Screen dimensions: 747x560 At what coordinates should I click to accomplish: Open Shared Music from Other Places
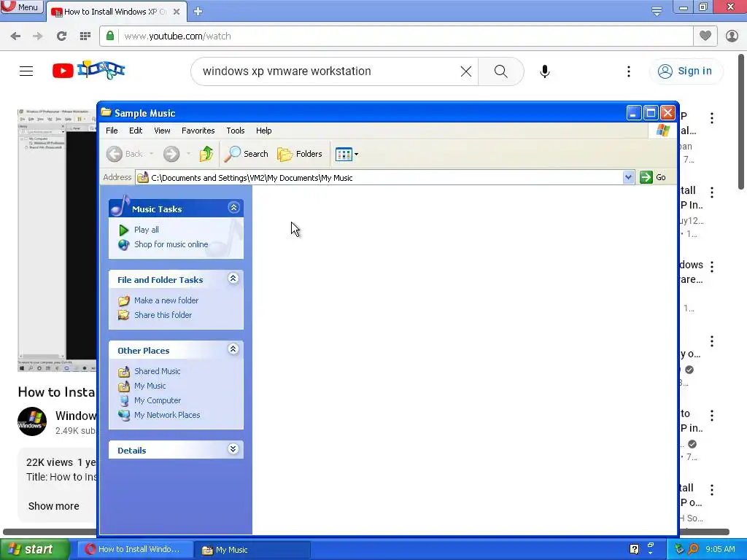158,371
